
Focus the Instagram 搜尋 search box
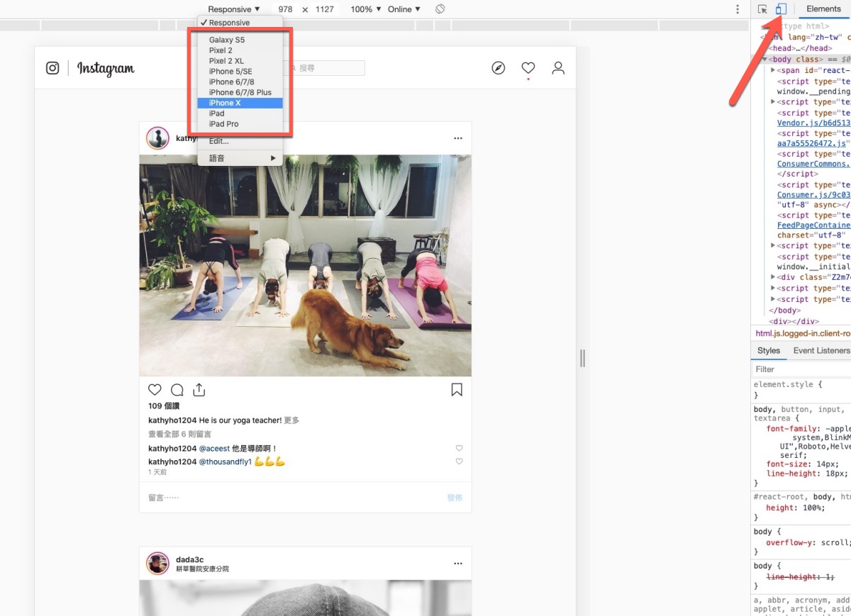click(323, 68)
